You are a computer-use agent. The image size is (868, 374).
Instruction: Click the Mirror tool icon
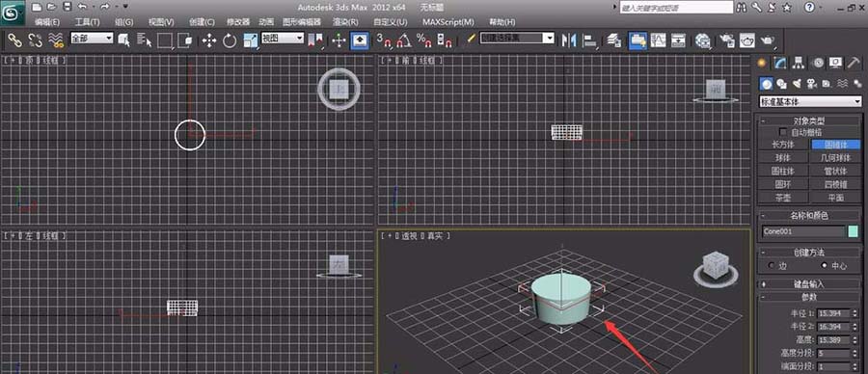point(568,40)
